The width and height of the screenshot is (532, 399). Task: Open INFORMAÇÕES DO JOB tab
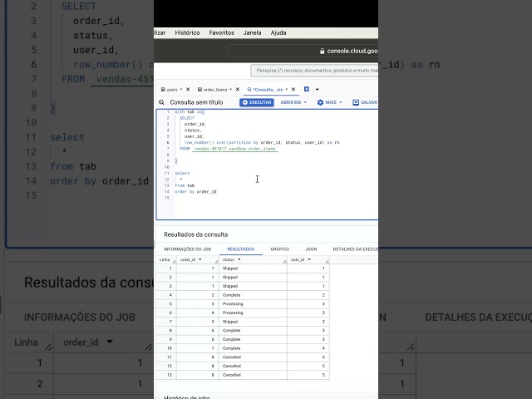pyautogui.click(x=187, y=249)
